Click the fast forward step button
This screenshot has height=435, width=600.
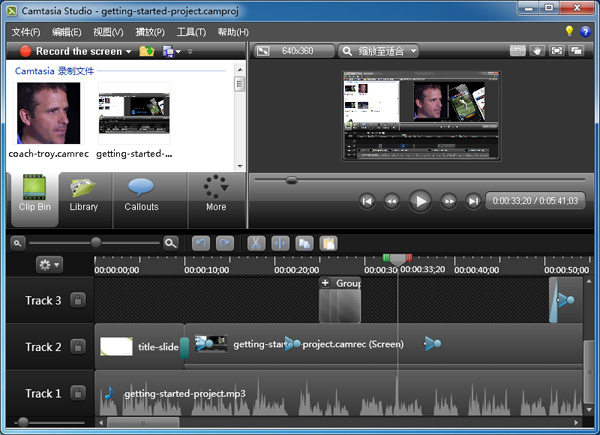click(448, 201)
